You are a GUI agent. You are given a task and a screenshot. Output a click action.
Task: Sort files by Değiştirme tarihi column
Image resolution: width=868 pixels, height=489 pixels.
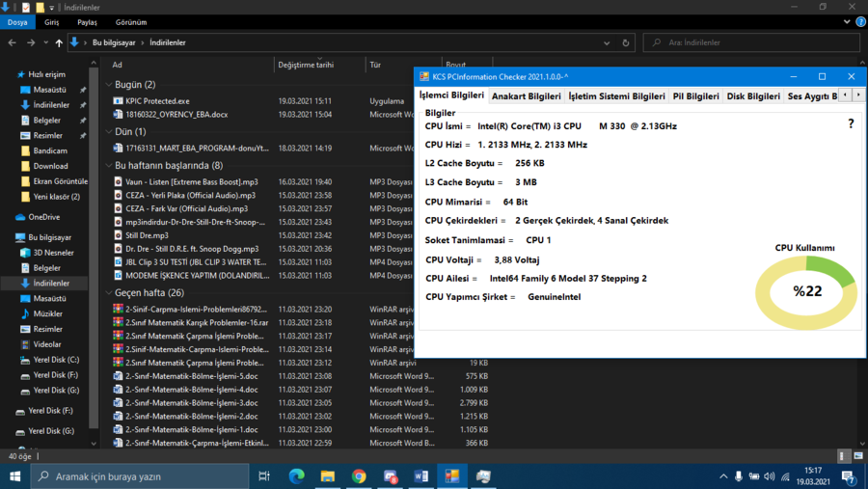306,65
